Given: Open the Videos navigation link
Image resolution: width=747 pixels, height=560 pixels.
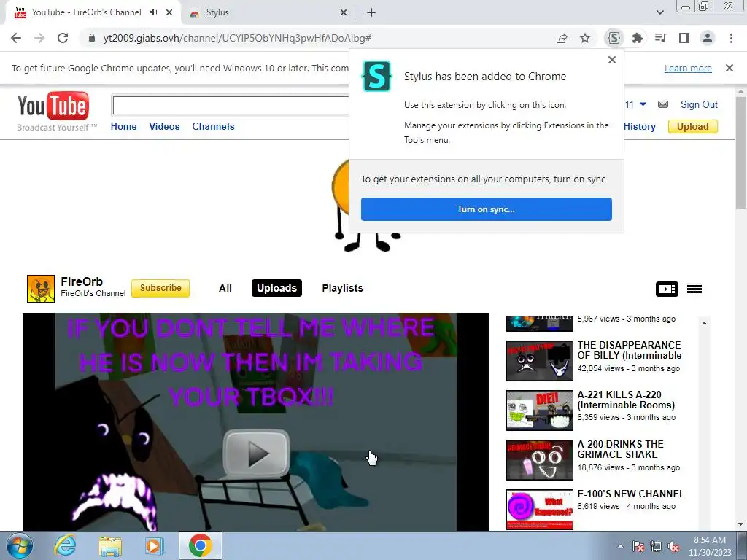Looking at the screenshot, I should coord(164,126).
